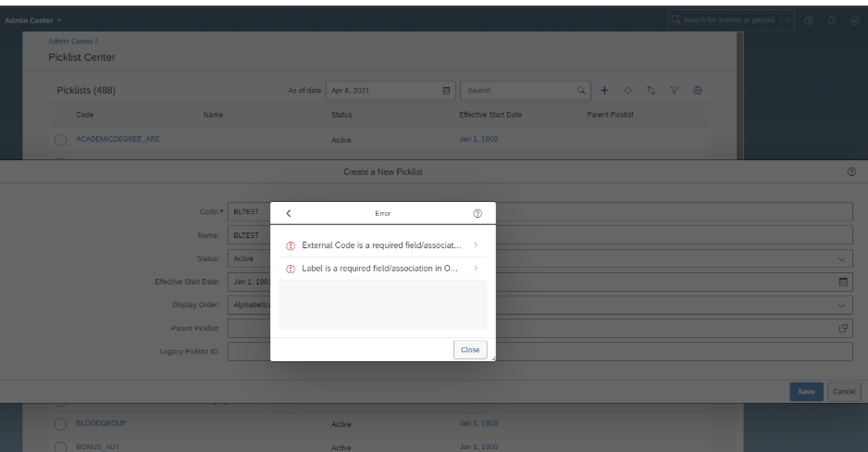Focus the Name input field

pos(539,235)
